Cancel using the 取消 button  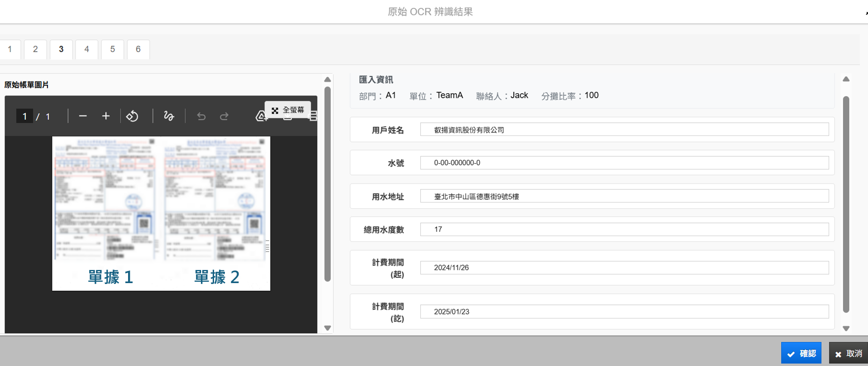tap(849, 353)
